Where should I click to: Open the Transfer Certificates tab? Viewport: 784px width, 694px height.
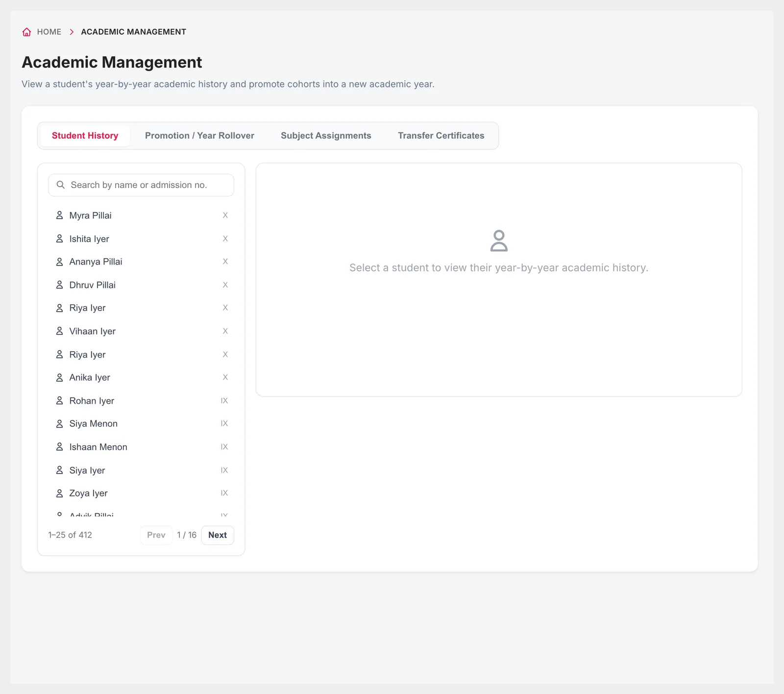point(441,136)
